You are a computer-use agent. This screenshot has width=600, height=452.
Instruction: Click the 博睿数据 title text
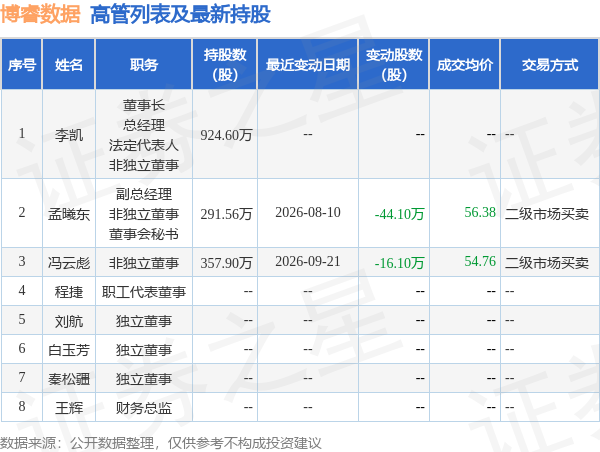click(40, 15)
